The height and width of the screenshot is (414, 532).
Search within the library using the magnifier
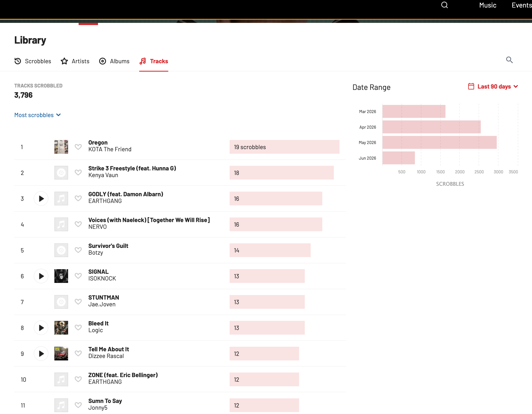[x=509, y=60]
